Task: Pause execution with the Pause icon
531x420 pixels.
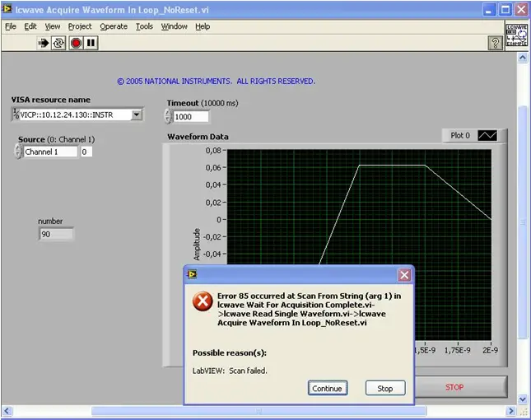Action: pos(91,43)
